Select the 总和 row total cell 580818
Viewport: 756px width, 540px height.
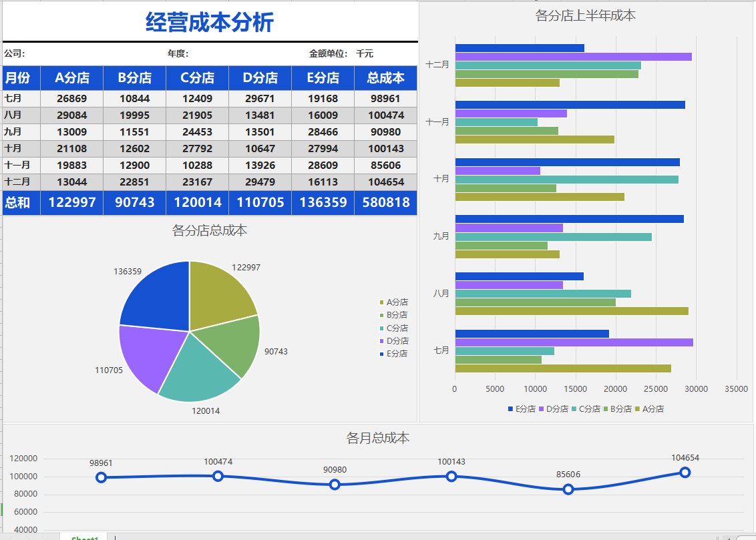point(385,202)
